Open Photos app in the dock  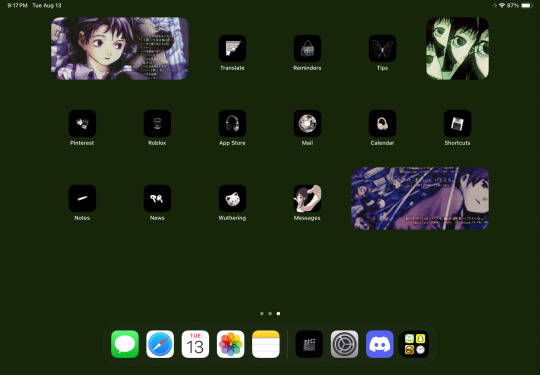[231, 344]
